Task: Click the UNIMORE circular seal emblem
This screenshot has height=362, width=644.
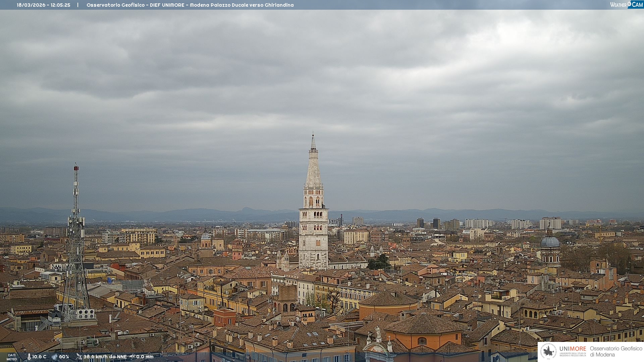Action: click(548, 351)
